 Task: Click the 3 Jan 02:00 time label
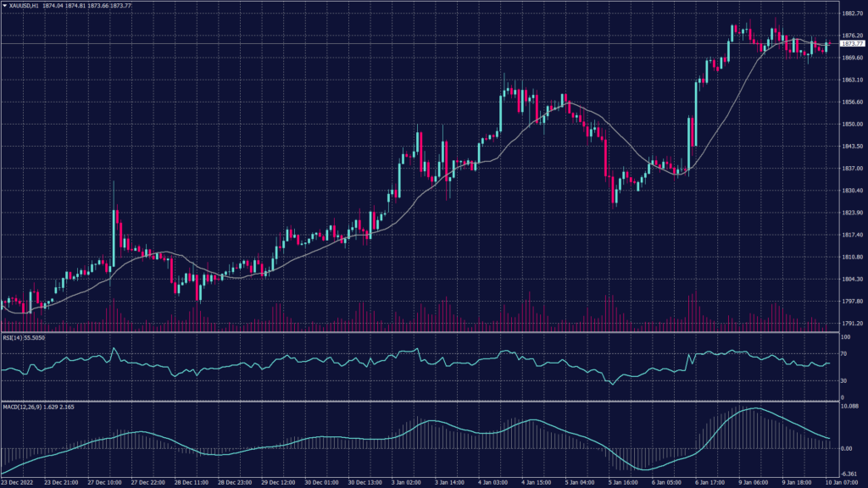406,482
